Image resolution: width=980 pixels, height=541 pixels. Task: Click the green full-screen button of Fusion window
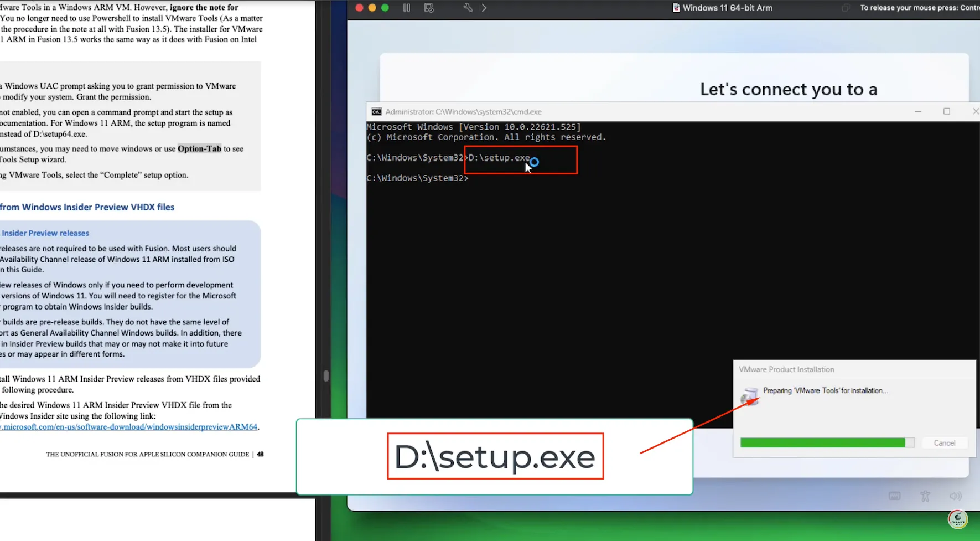coord(385,8)
